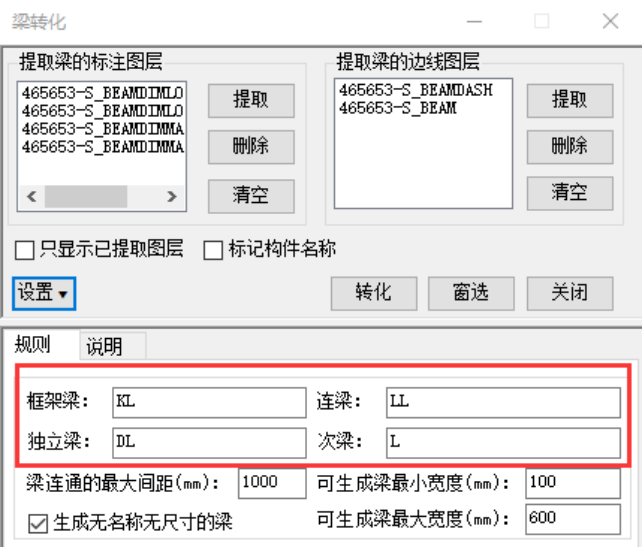Click the 关闭 button
The height and width of the screenshot is (547, 642).
click(x=569, y=293)
